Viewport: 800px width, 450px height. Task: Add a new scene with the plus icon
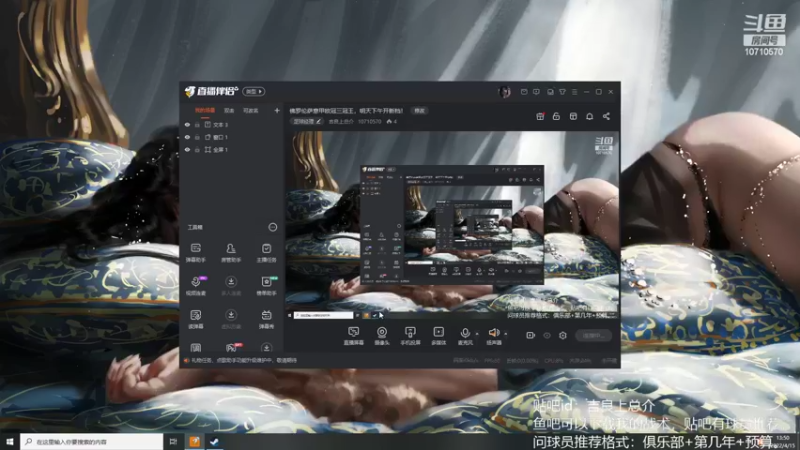[277, 110]
